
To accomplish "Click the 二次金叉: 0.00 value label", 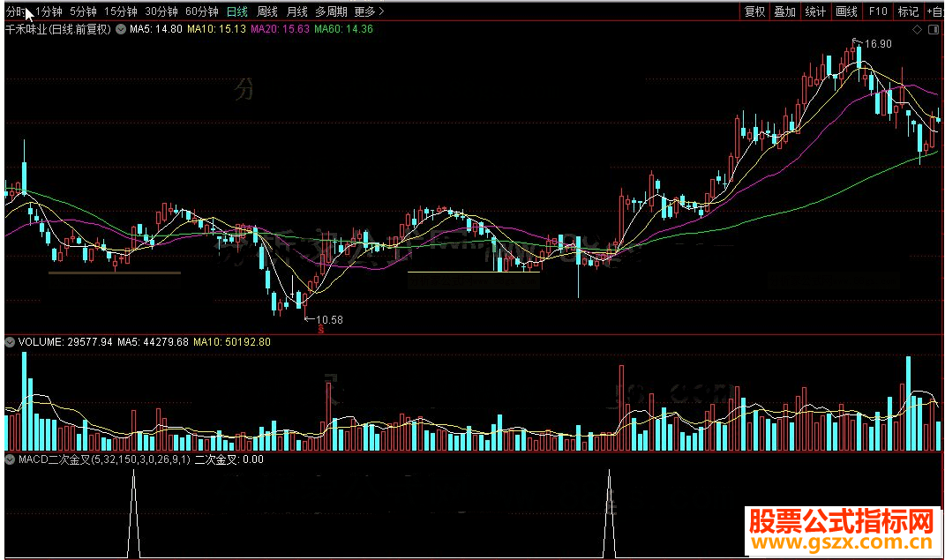I will 229,459.
